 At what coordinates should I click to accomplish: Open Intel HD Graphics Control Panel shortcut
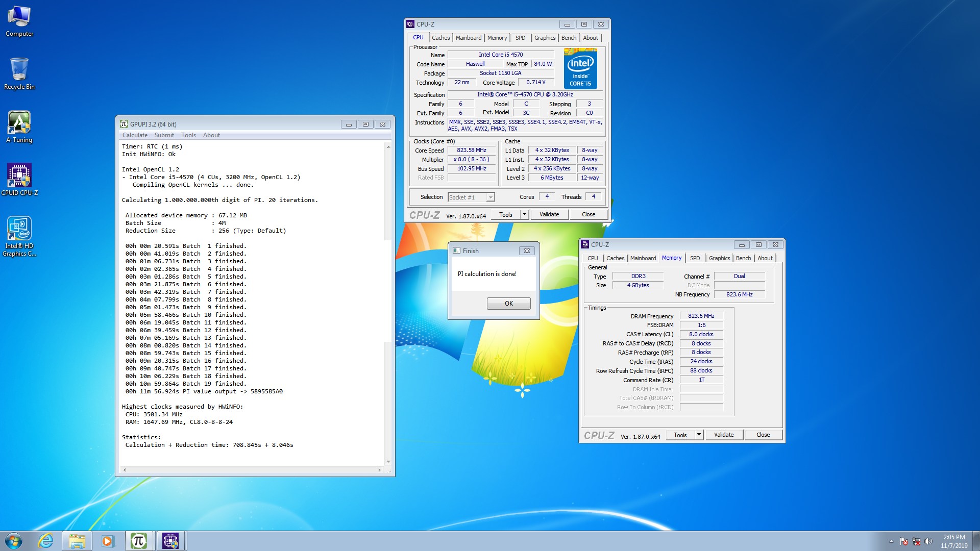[x=19, y=236]
